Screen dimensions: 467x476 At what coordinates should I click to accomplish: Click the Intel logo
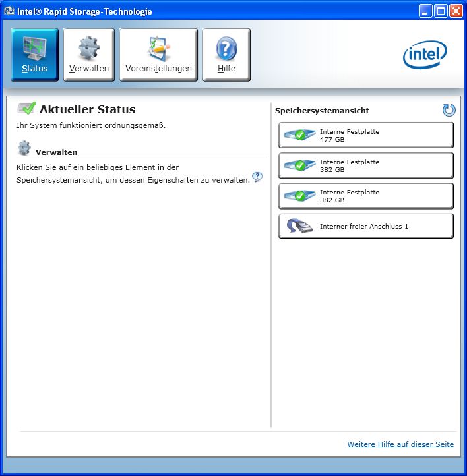pyautogui.click(x=425, y=55)
